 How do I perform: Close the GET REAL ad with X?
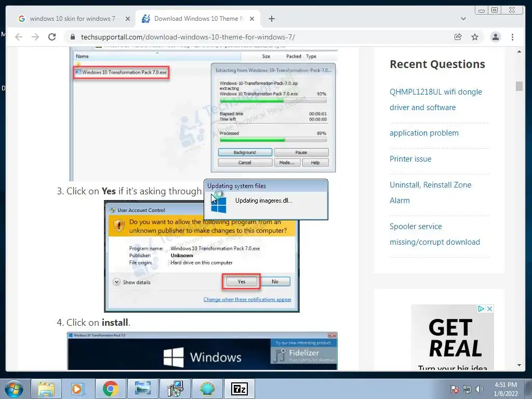[x=489, y=309]
